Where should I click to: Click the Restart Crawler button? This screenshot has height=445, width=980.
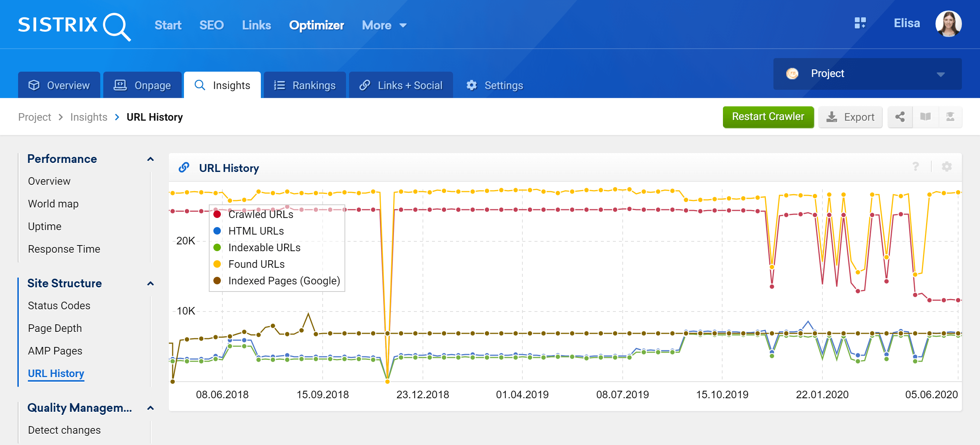pyautogui.click(x=768, y=117)
